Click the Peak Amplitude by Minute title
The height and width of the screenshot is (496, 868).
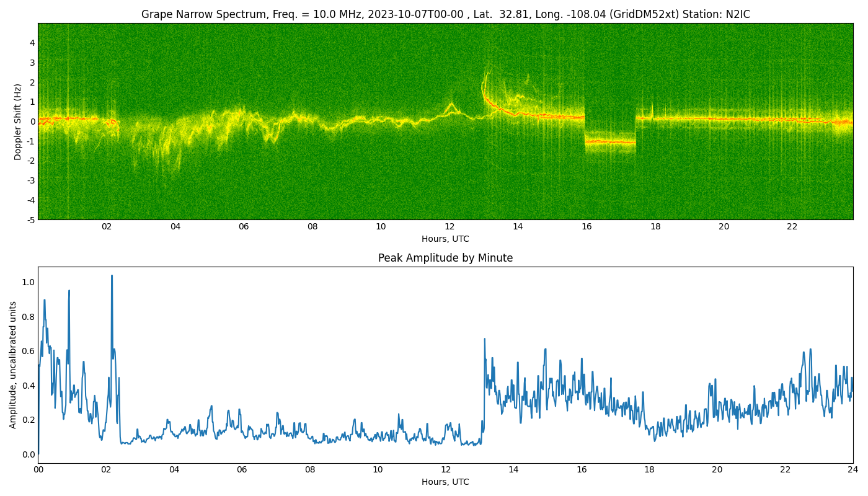point(445,258)
